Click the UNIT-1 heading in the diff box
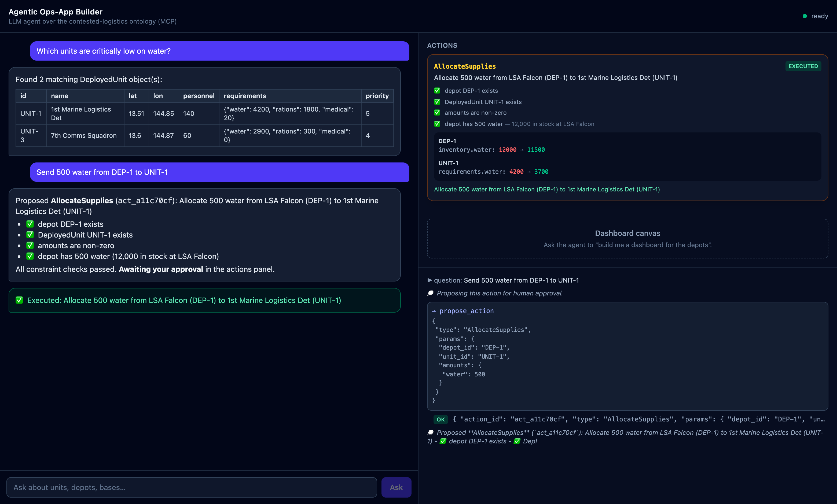The height and width of the screenshot is (504, 837). [448, 163]
